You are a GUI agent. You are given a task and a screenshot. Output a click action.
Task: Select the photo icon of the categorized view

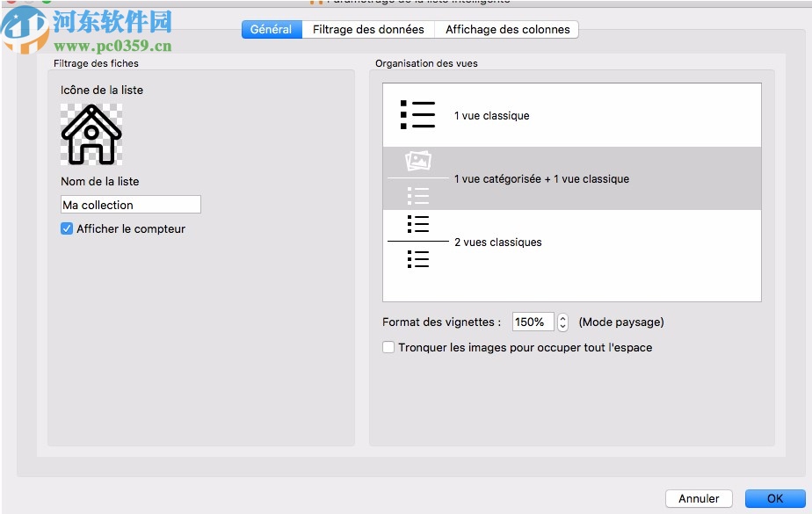418,161
